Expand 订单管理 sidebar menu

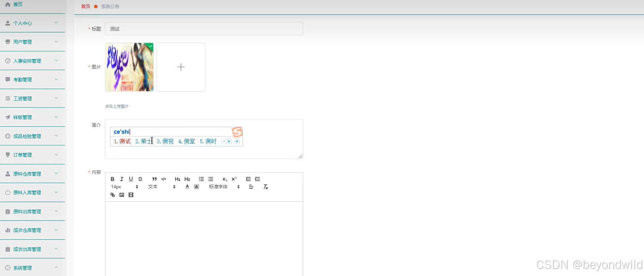[x=32, y=155]
